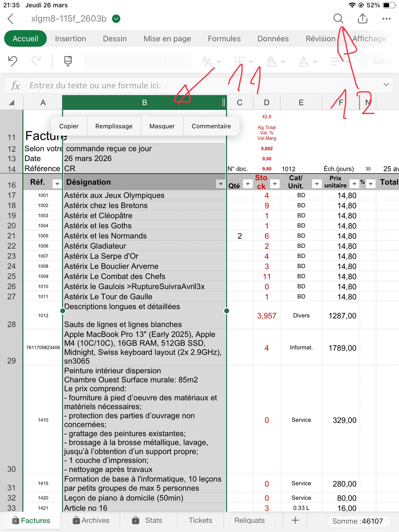Tap the select-all corner triangle
Image resolution: width=399 pixels, height=532 pixels.
[11, 103]
